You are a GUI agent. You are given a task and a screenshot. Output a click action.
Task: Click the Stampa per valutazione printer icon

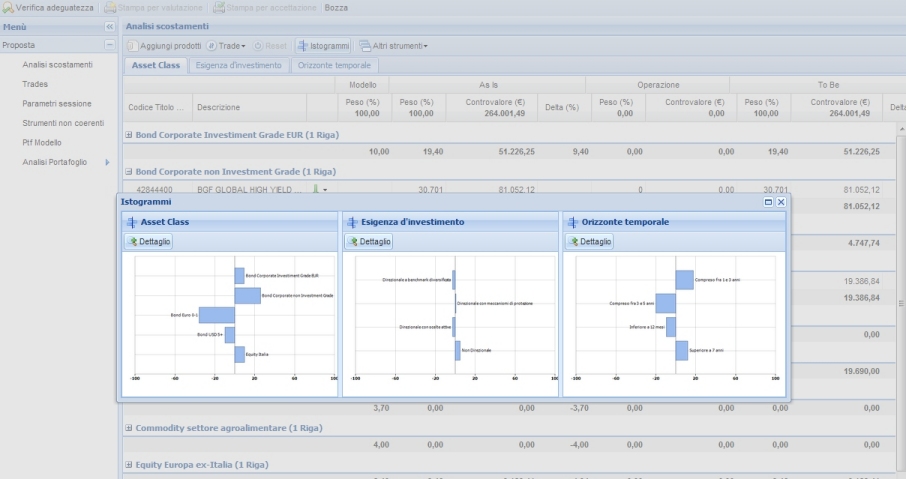[110, 8]
